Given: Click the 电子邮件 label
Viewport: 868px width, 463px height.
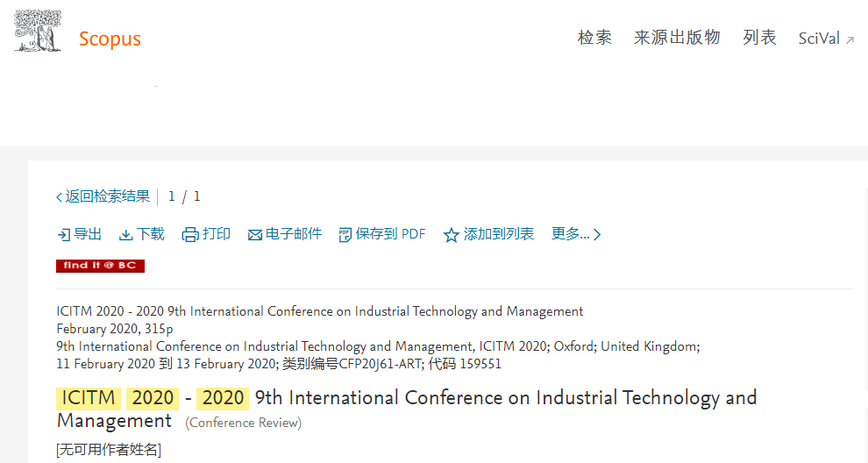Looking at the screenshot, I should (x=294, y=234).
